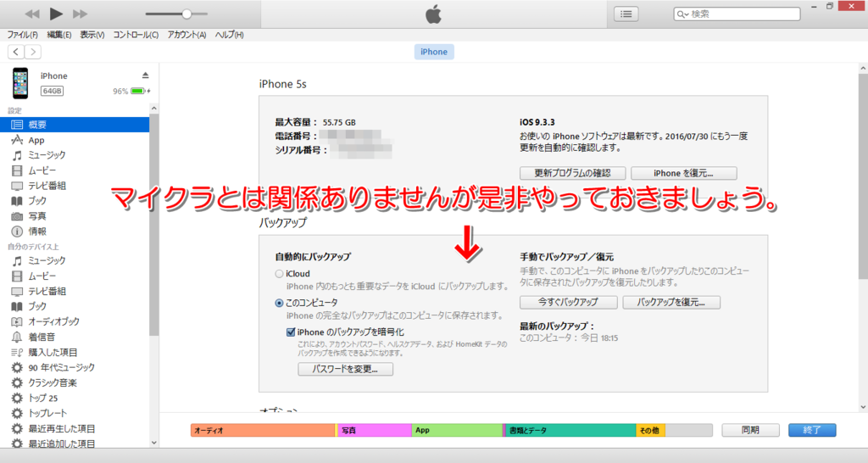
Task: Click the 写真 storage bar segment
Action: click(x=375, y=430)
